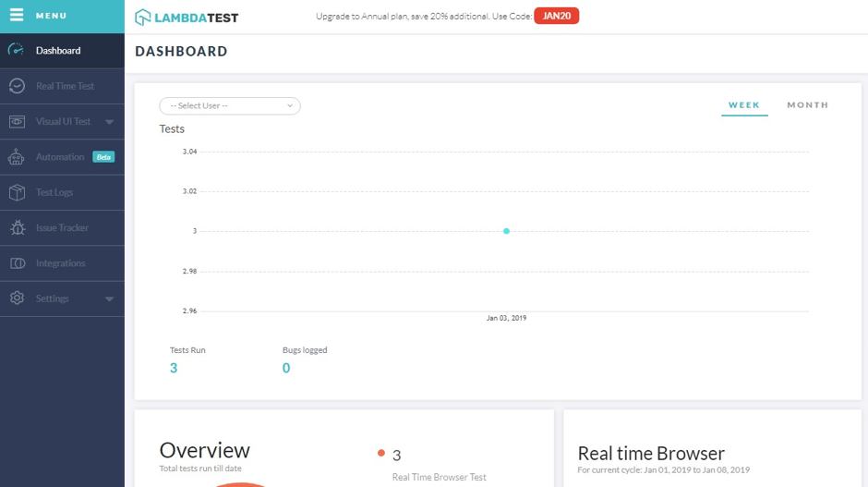Click the Jan 03, 2019 axis label
868x487 pixels.
[x=507, y=318]
